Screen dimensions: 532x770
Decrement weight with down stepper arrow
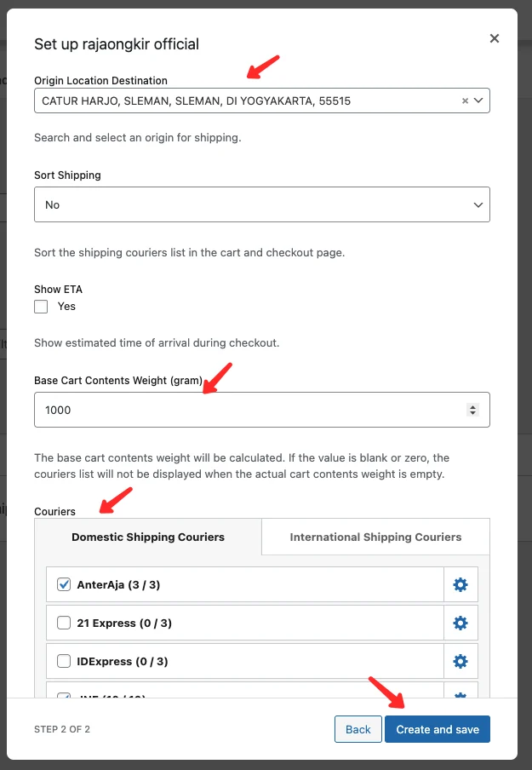point(473,414)
